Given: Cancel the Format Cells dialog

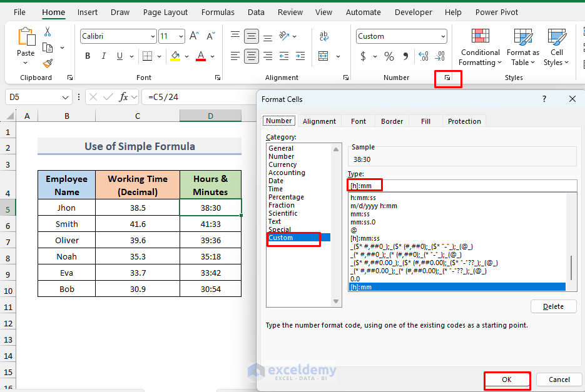Looking at the screenshot, I should (559, 379).
